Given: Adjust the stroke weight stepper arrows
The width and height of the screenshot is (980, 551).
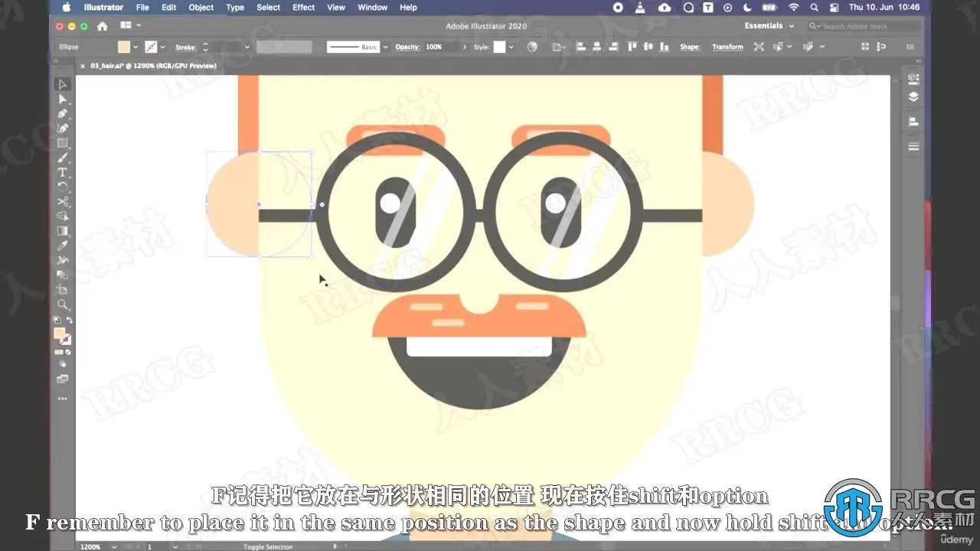Looking at the screenshot, I should coord(204,47).
